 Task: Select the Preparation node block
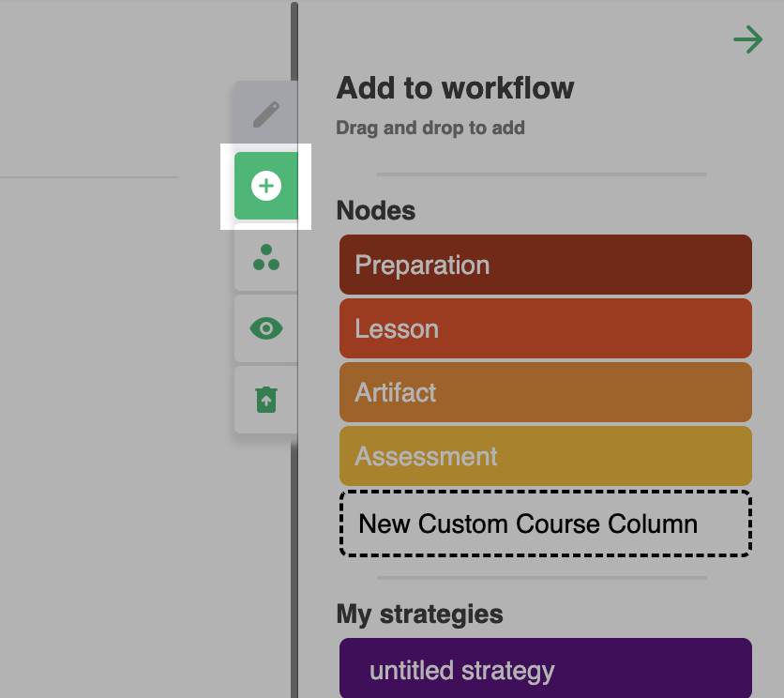pyautogui.click(x=545, y=265)
